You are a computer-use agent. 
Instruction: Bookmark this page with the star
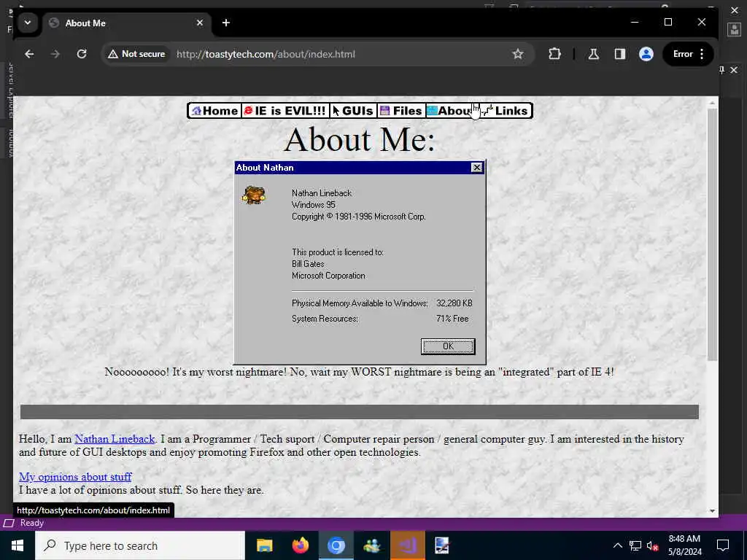tap(518, 54)
